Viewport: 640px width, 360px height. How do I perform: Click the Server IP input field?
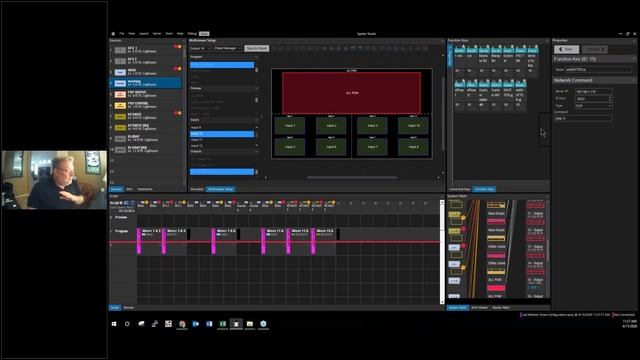pyautogui.click(x=594, y=91)
